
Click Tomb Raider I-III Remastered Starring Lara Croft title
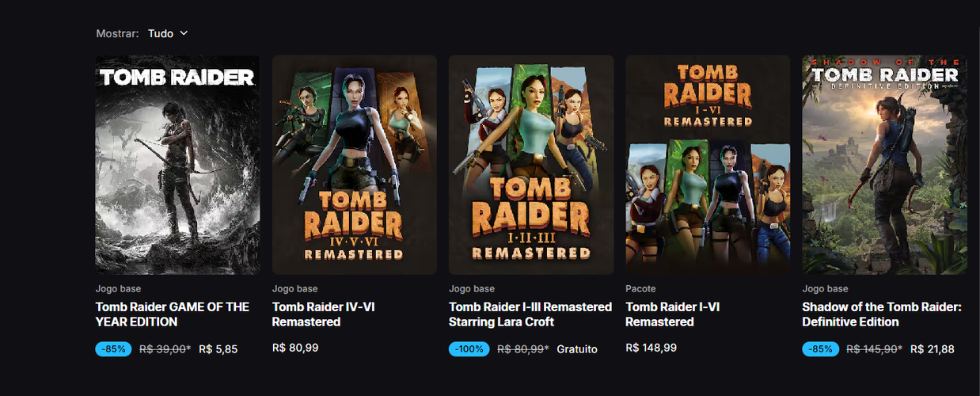[530, 314]
